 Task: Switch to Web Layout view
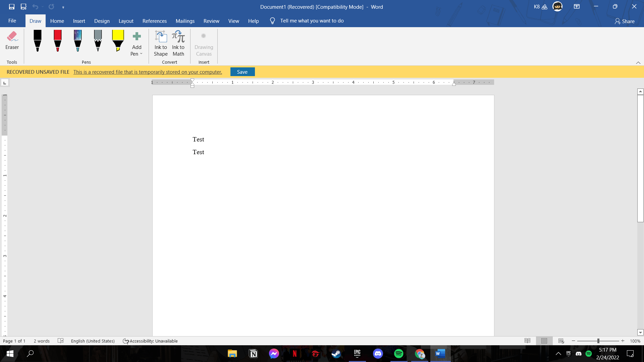(561, 341)
